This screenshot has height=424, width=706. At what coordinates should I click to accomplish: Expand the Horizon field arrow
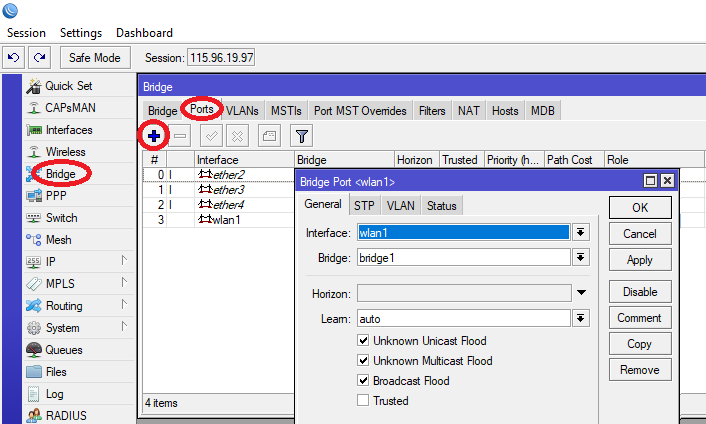[581, 293]
